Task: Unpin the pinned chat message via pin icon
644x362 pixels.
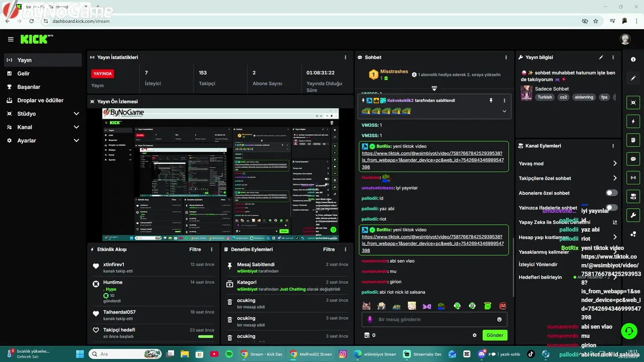Action: click(x=491, y=101)
